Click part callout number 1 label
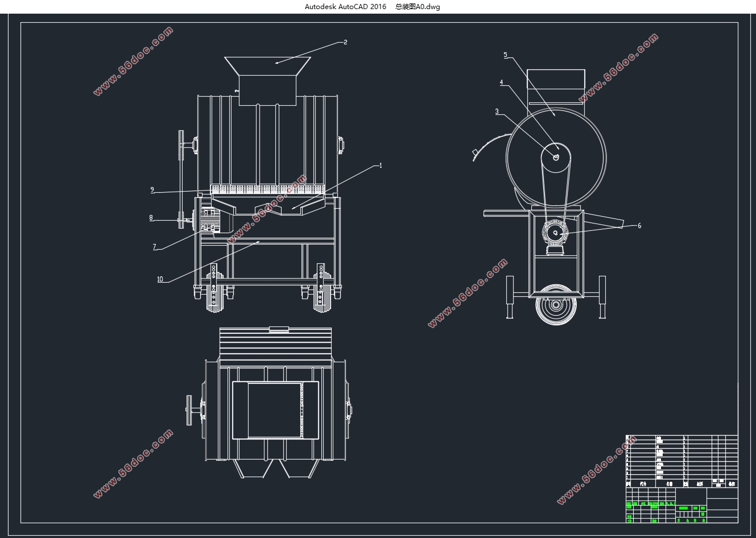The width and height of the screenshot is (756, 538). (381, 165)
